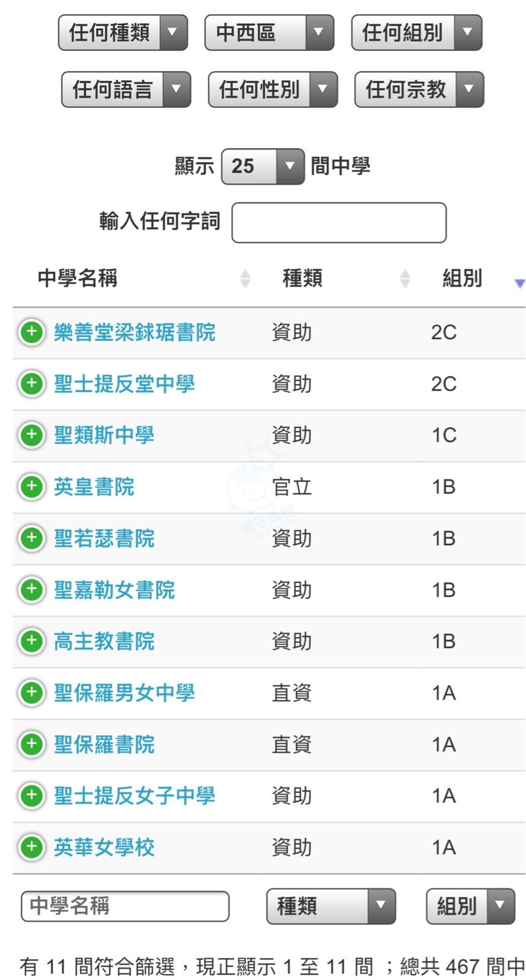Viewport: 526px width, 980px height.
Task: Open the 任何種類 type filter dropdown
Action: click(122, 32)
